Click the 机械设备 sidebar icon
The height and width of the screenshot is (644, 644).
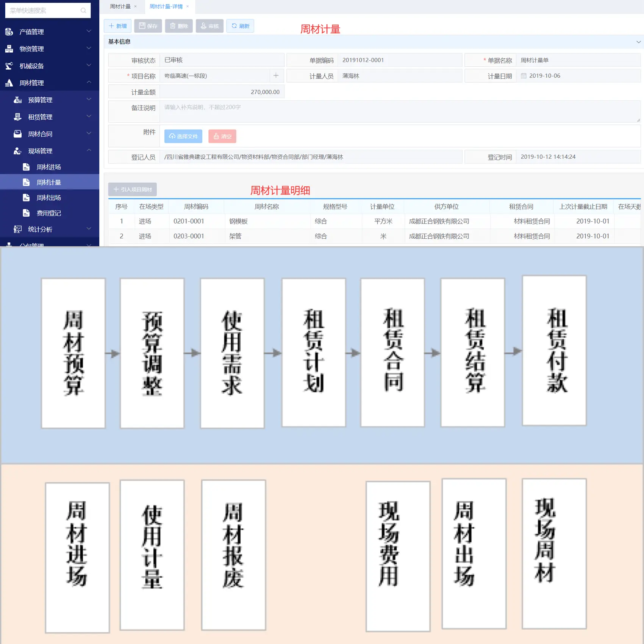[x=9, y=66]
